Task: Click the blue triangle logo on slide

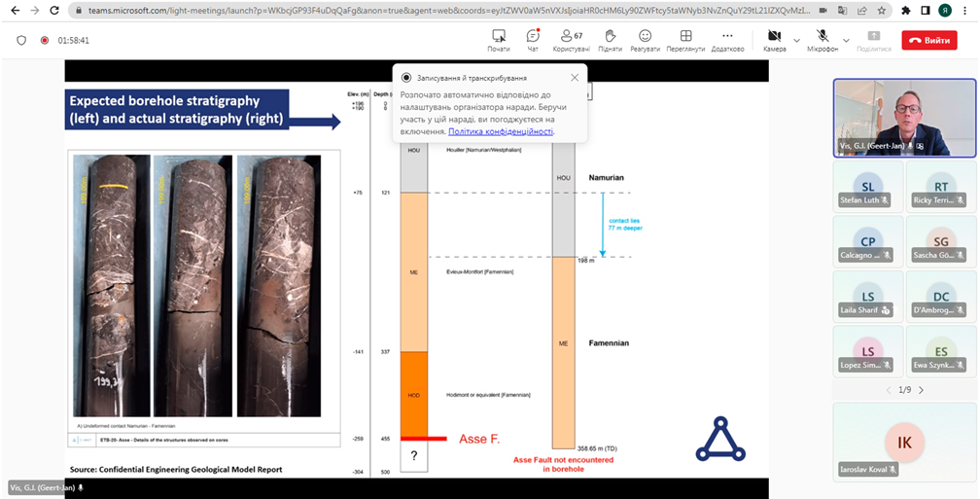Action: click(x=720, y=439)
